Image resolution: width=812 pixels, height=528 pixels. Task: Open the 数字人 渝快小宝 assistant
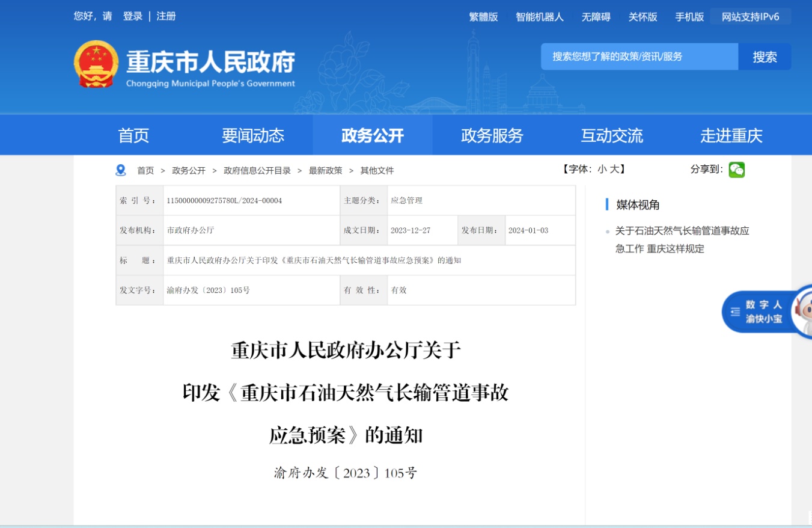[763, 312]
